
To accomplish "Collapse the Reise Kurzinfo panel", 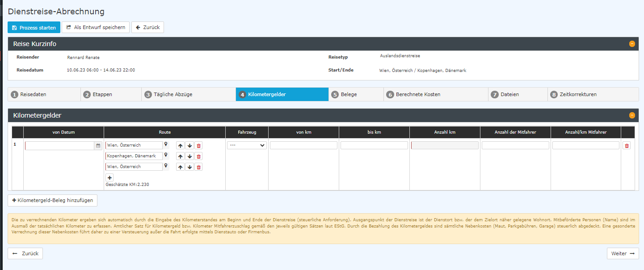I will point(632,44).
